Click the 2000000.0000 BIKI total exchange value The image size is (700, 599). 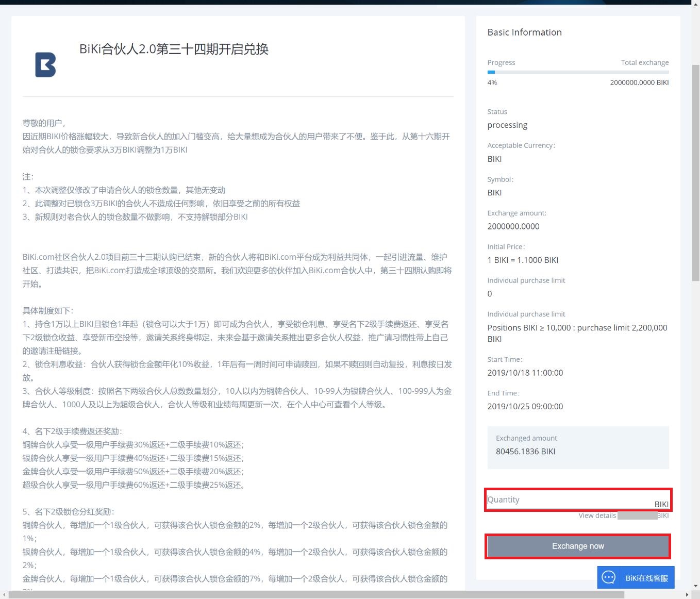click(639, 82)
